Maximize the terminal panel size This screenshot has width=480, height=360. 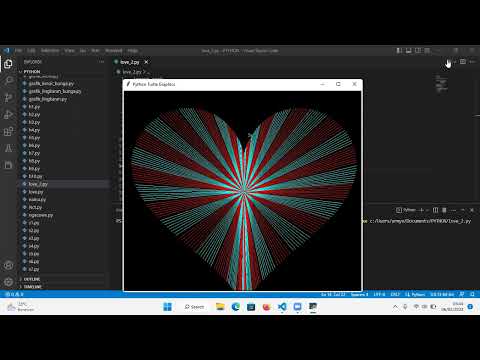[463, 210]
